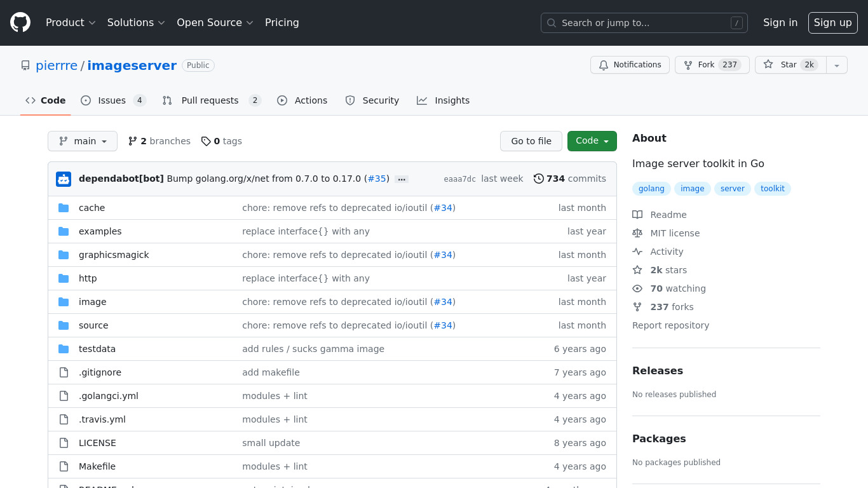The image size is (868, 488).
Task: Click the image folder icon
Action: tap(64, 302)
